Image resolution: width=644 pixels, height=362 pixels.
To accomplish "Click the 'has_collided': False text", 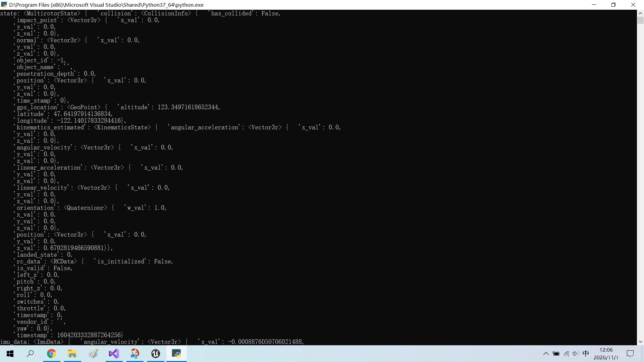I will pyautogui.click(x=244, y=13).
